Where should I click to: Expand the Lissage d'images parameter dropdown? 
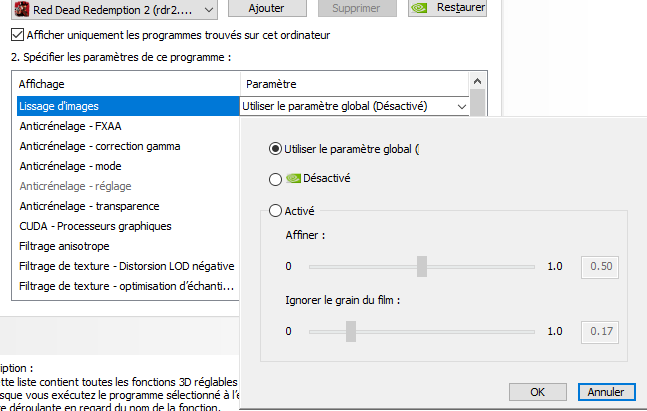[462, 106]
